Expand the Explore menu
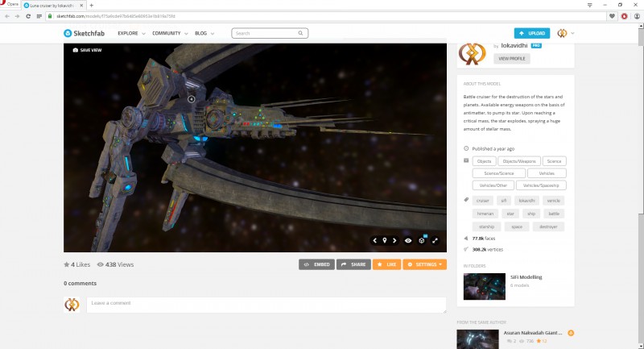This screenshot has width=644, height=349. (x=131, y=33)
